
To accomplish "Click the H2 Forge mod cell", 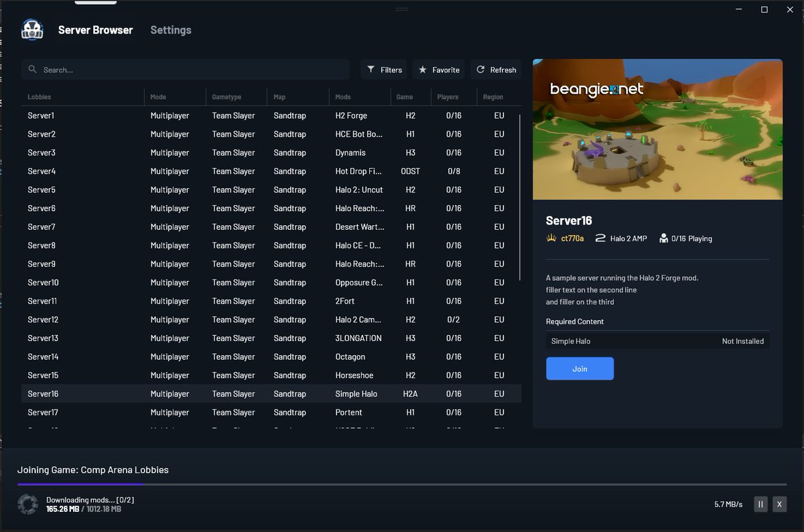I will click(x=351, y=116).
